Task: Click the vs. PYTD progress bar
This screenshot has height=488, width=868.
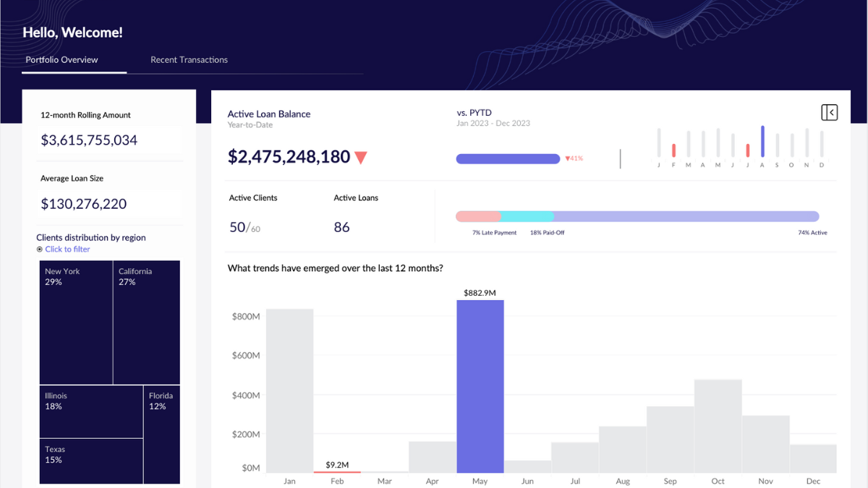Action: [x=508, y=158]
